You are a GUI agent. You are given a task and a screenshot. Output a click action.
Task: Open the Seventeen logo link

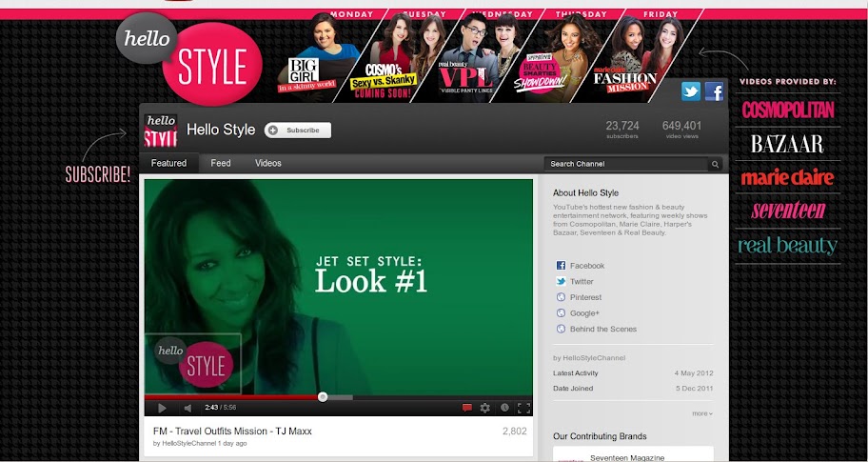pos(788,211)
